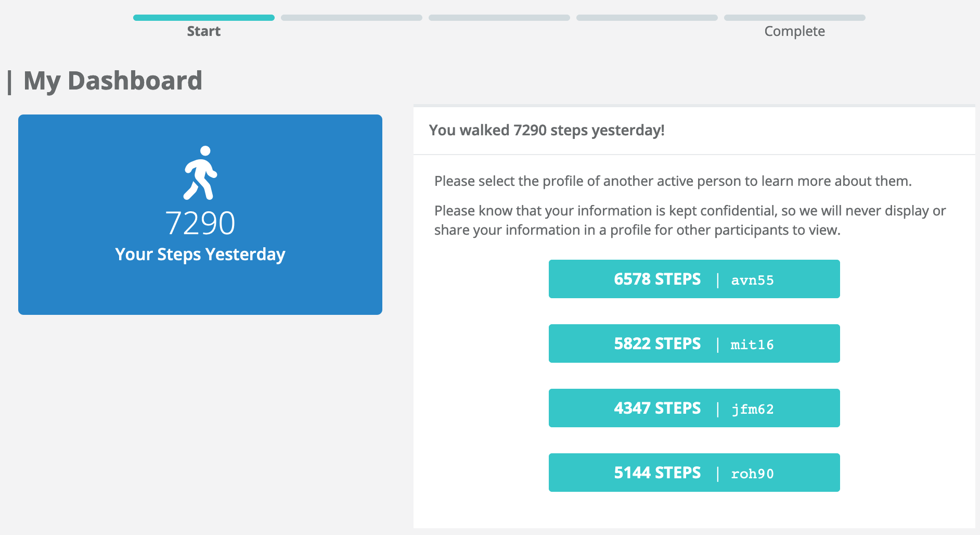Click the teal Start progress bar segment
Image resolution: width=980 pixels, height=535 pixels.
[203, 18]
